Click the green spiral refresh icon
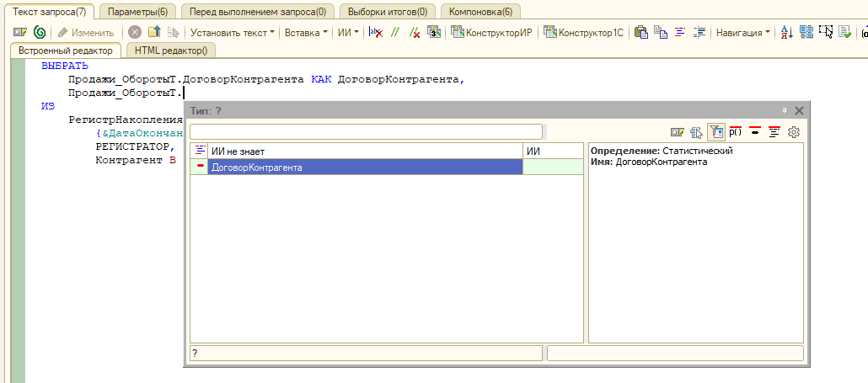868x383 pixels. click(40, 33)
